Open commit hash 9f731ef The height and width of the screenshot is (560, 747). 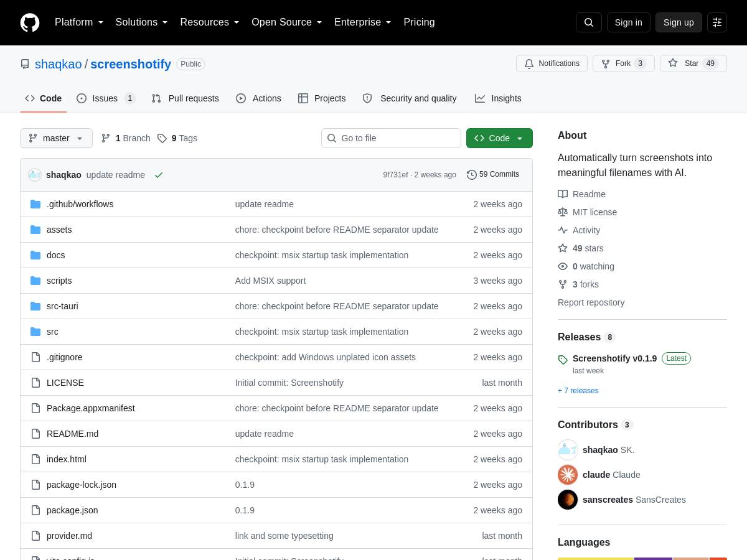[x=395, y=175]
